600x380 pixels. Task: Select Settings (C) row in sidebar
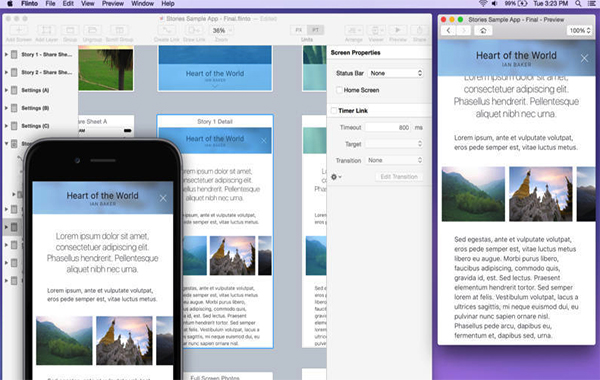pyautogui.click(x=40, y=126)
